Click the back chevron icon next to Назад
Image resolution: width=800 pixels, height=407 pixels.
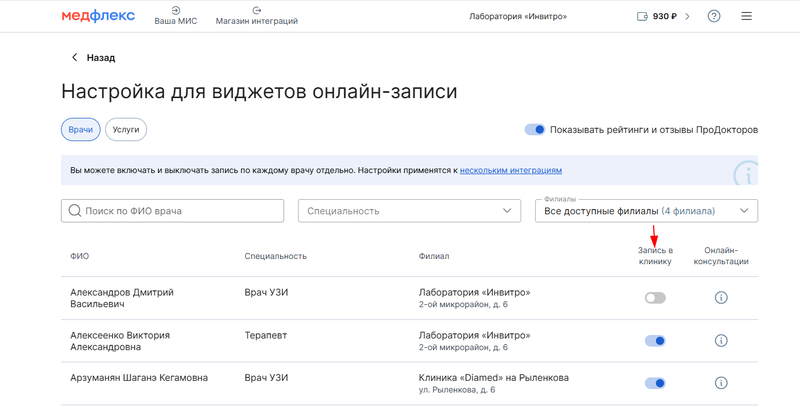pos(74,58)
